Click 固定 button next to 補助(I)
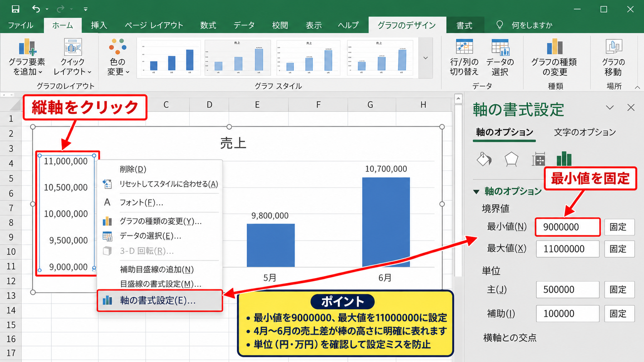 (619, 314)
